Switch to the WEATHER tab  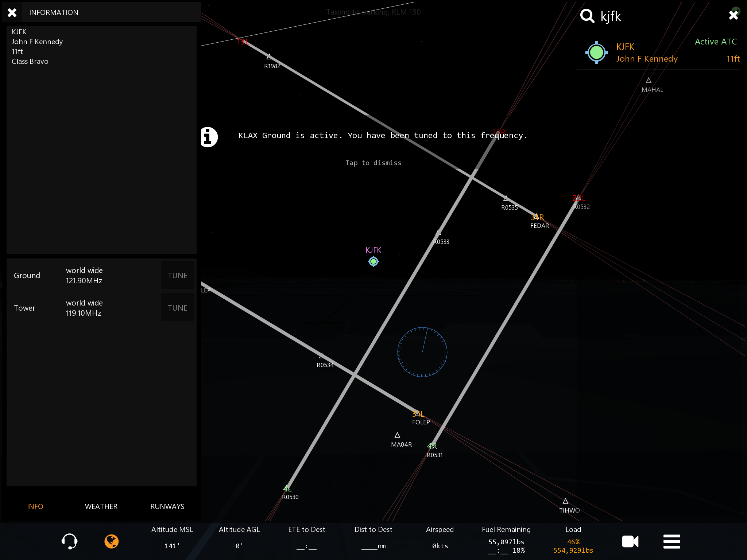point(101,506)
